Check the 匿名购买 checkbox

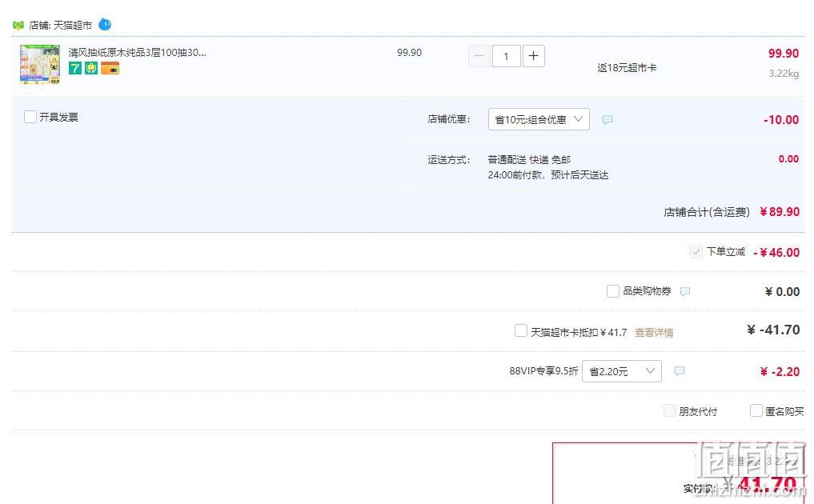(x=756, y=410)
